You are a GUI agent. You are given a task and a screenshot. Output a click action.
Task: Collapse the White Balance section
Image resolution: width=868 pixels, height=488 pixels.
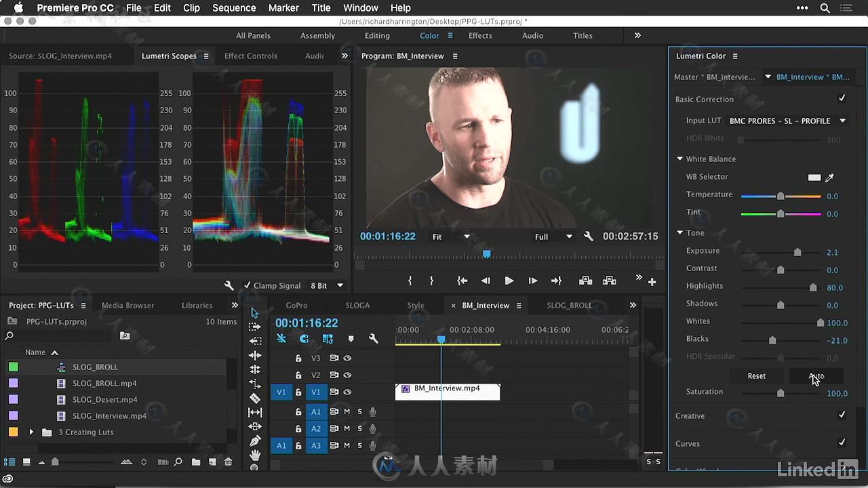click(x=679, y=159)
